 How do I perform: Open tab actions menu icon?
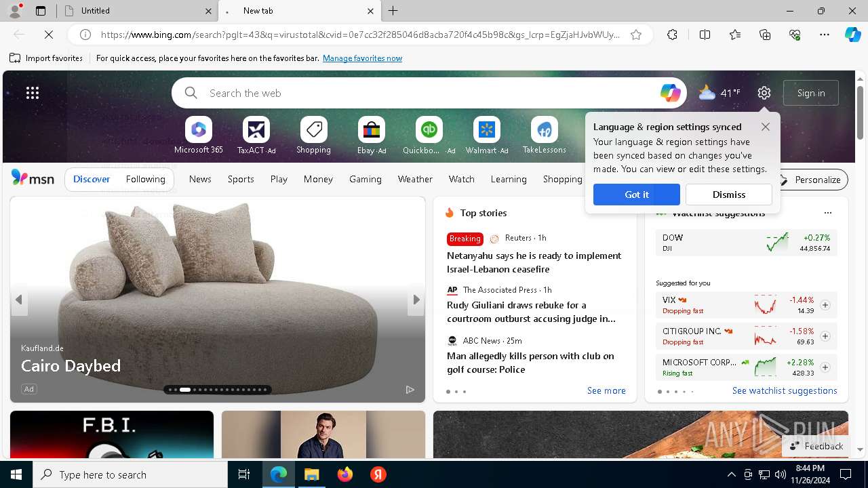[41, 11]
